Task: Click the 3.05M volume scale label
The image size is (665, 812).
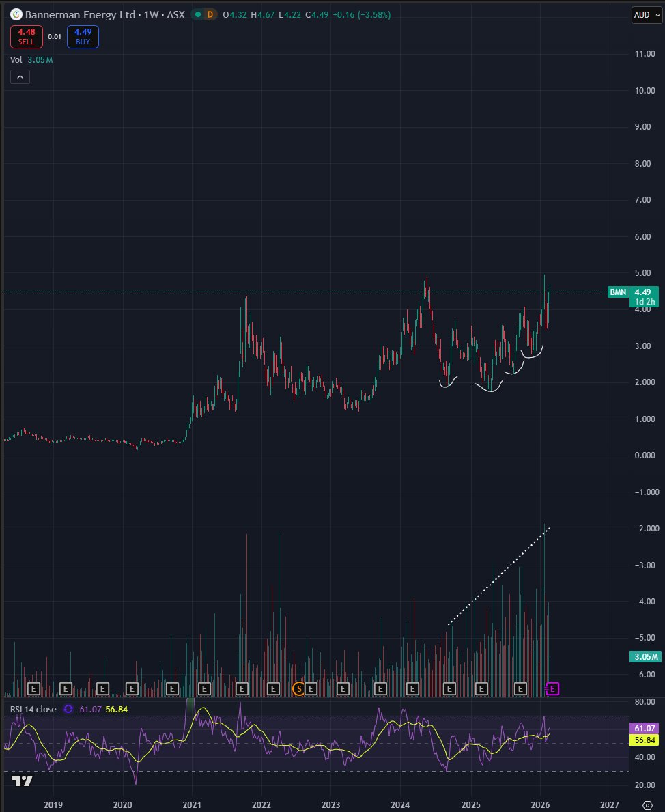Action: click(x=645, y=657)
